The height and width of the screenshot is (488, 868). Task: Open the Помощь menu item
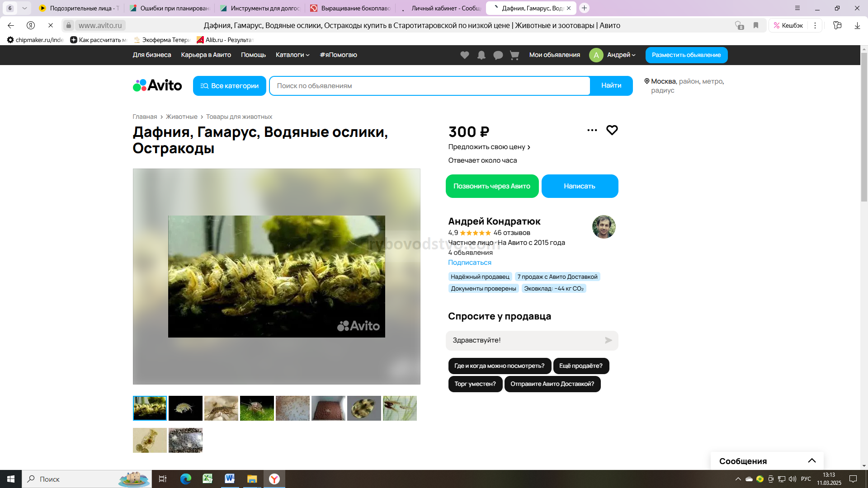tap(253, 55)
